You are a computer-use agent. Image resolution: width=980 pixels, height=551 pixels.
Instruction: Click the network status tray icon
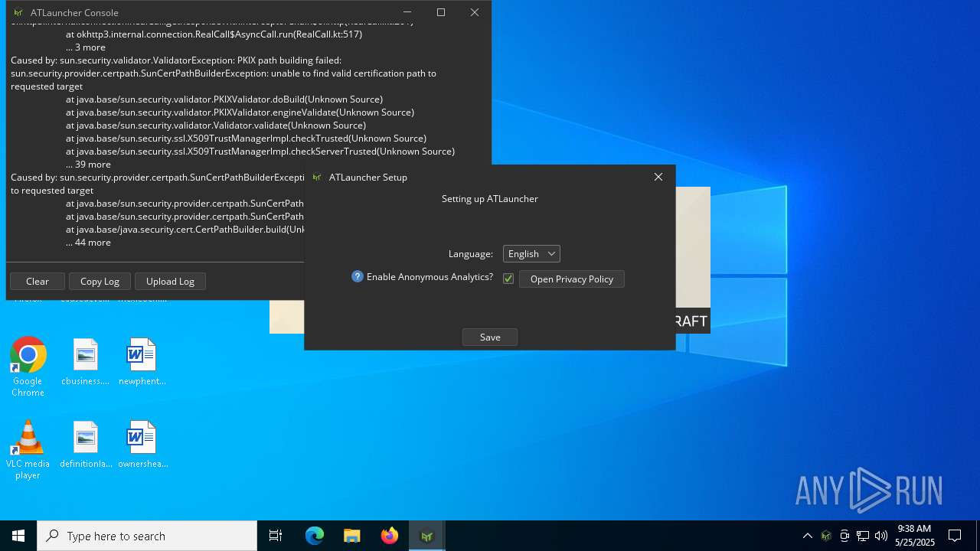pyautogui.click(x=863, y=536)
